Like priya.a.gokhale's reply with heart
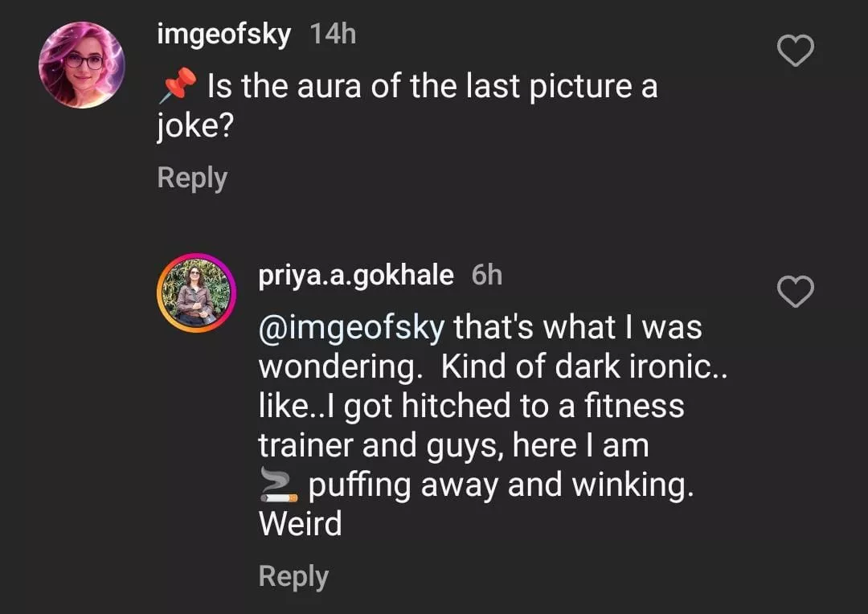Viewport: 868px width, 614px height. click(x=796, y=292)
